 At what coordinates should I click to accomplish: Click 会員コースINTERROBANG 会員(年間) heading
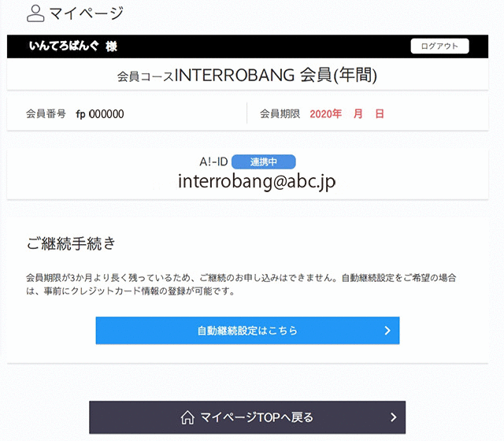(x=247, y=76)
